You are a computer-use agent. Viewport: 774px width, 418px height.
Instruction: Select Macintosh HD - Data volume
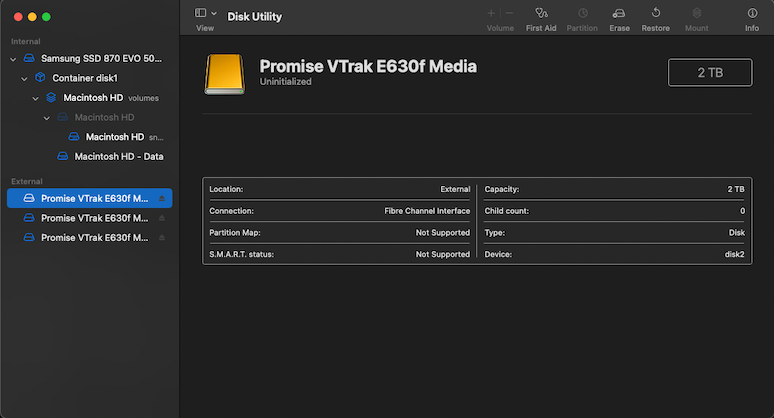pyautogui.click(x=119, y=156)
